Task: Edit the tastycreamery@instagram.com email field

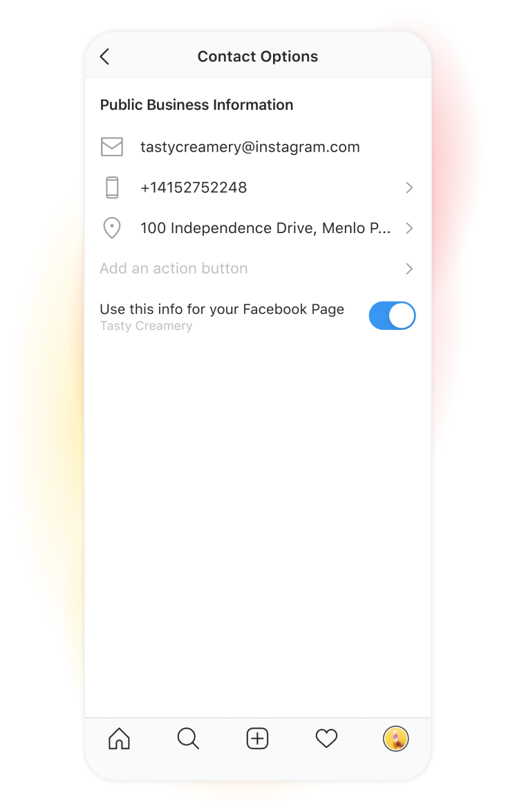Action: 250,147
